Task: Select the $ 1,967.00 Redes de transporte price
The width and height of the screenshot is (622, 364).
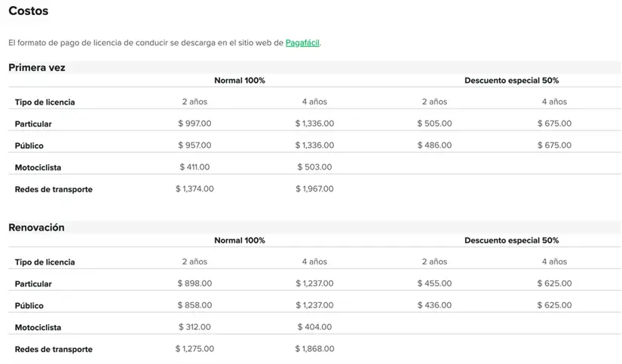Action: pos(314,189)
